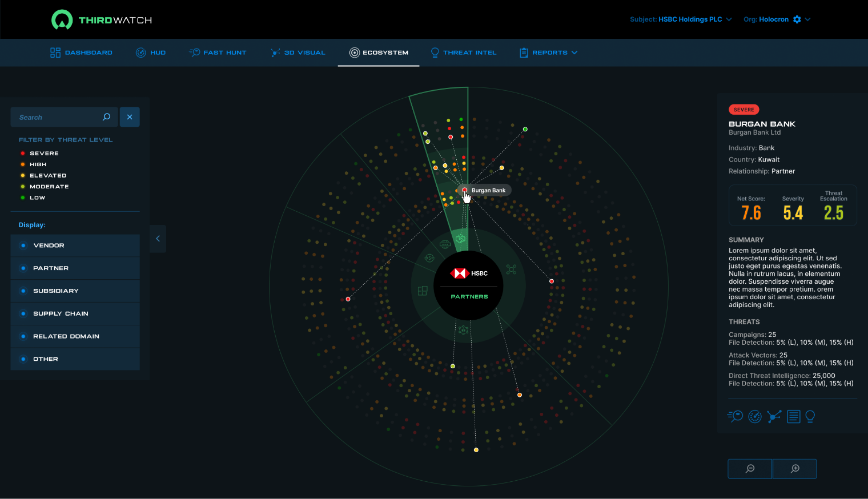Image resolution: width=868 pixels, height=499 pixels.
Task: Click the Industry: Bank line
Action: 752,148
